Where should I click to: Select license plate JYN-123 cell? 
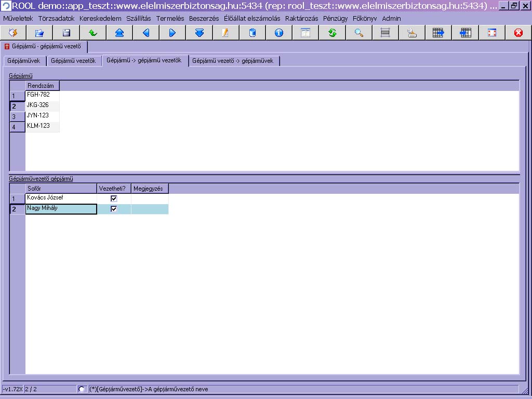[x=43, y=116]
